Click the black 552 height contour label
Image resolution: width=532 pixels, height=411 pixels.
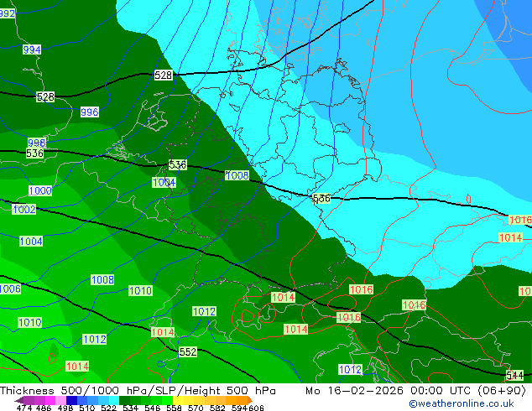188,352
